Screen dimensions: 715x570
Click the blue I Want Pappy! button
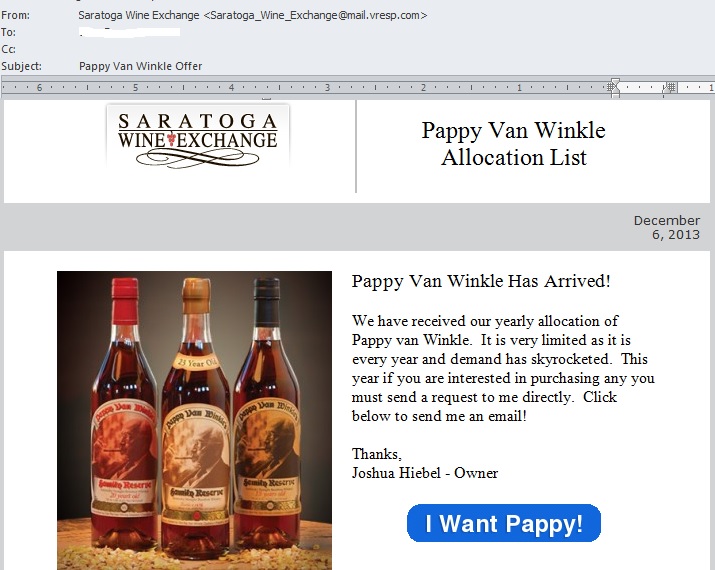(503, 523)
